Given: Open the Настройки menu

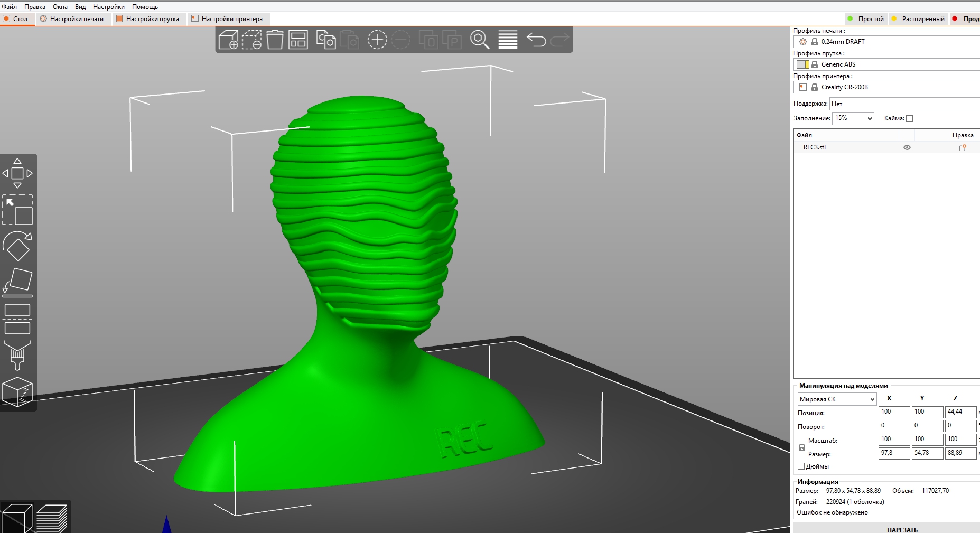Looking at the screenshot, I should (x=109, y=7).
